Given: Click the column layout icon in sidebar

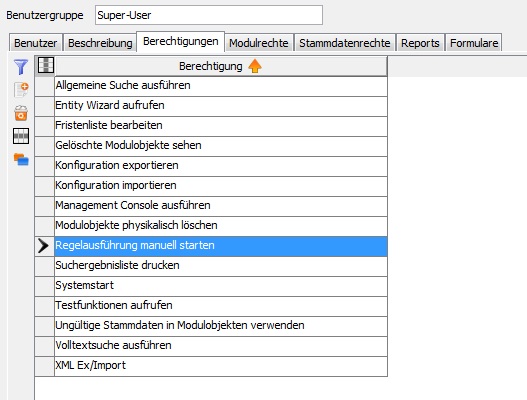Looking at the screenshot, I should click(x=21, y=136).
